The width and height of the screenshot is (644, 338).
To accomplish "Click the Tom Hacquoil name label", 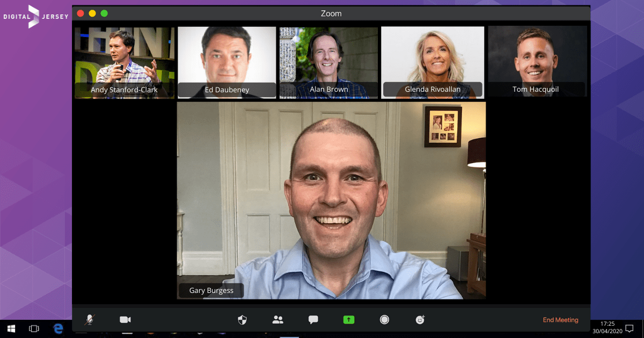I will click(536, 90).
